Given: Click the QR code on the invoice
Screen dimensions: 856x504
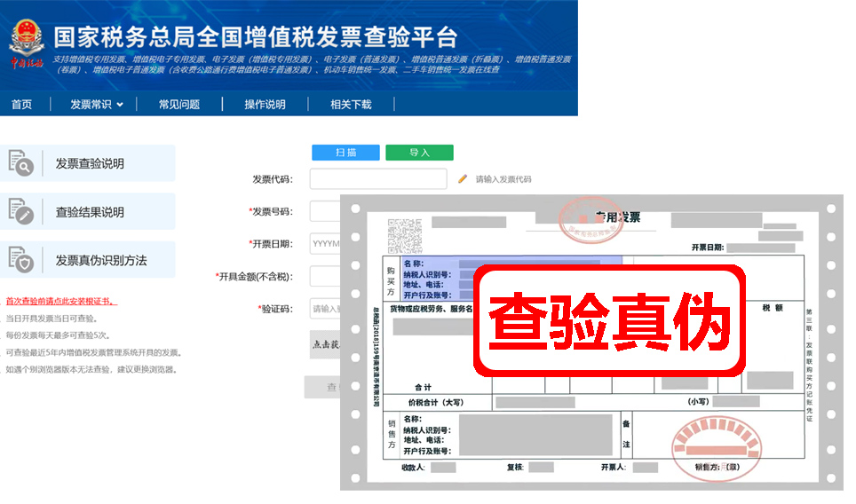Looking at the screenshot, I should point(405,236).
